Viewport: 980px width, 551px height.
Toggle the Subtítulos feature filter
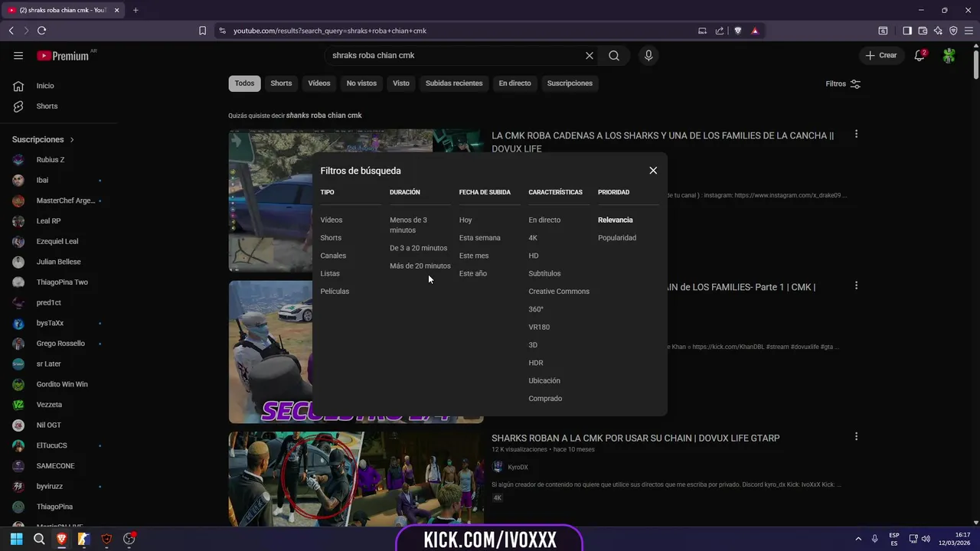[544, 274]
